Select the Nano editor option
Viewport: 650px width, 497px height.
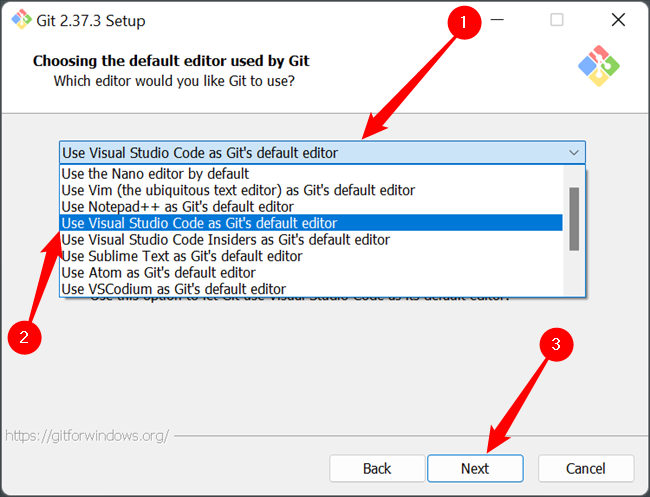pyautogui.click(x=155, y=173)
